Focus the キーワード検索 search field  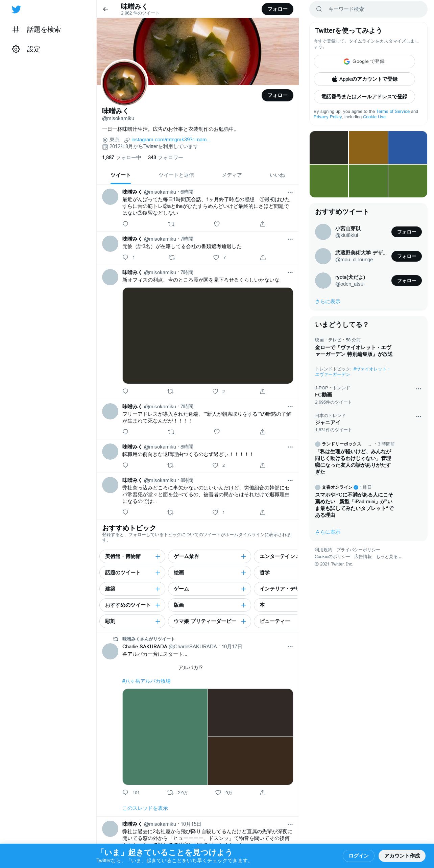pos(368,9)
